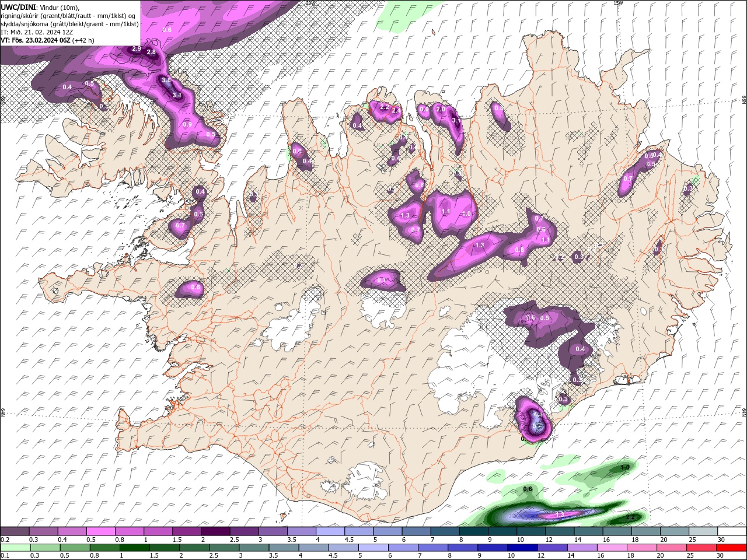Select the pale green 0.1 rain legend swatch
Screen dimensions: 747x560
(x=15, y=548)
